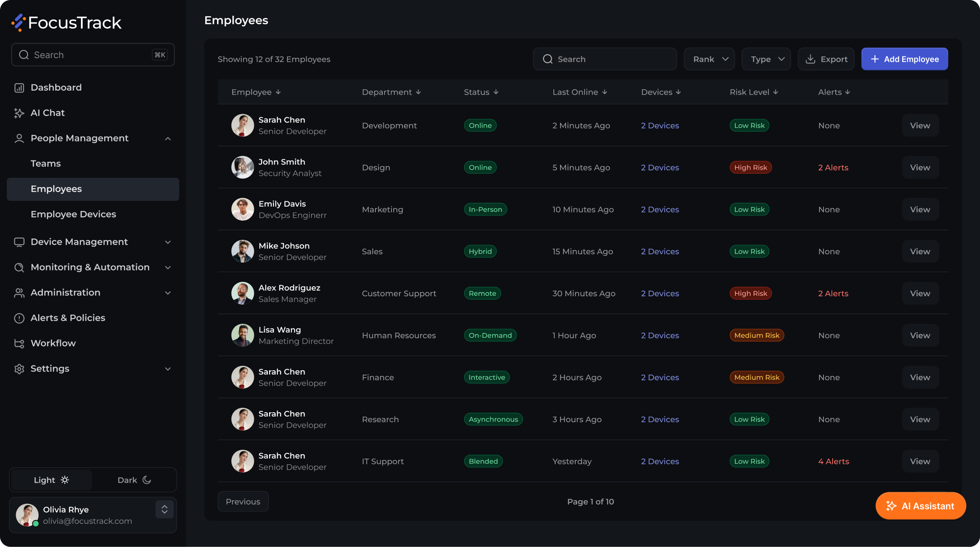Image resolution: width=980 pixels, height=547 pixels.
Task: Go to the Teams submenu item
Action: pyautogui.click(x=45, y=164)
